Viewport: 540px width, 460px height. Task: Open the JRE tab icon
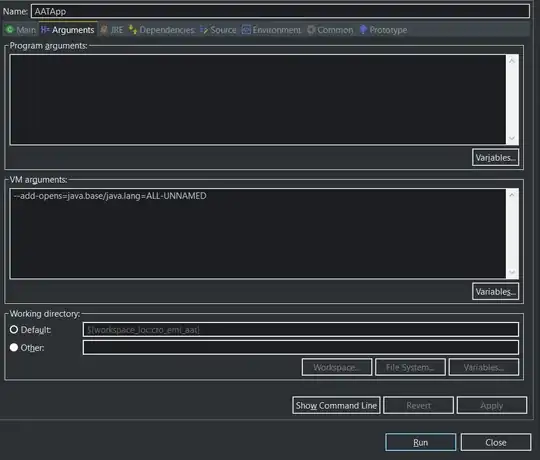[x=103, y=30]
